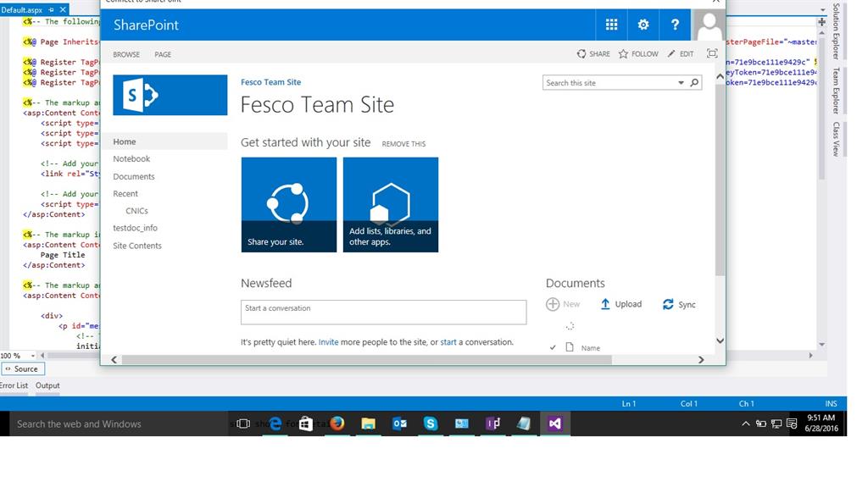This screenshot has width=868, height=487.
Task: Click the search magnifier icon
Action: point(694,82)
